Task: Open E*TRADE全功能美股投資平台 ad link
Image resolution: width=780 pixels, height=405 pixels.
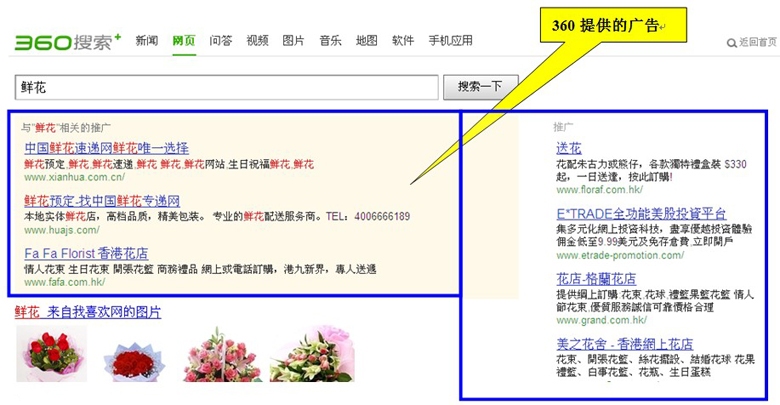Action: coord(641,214)
